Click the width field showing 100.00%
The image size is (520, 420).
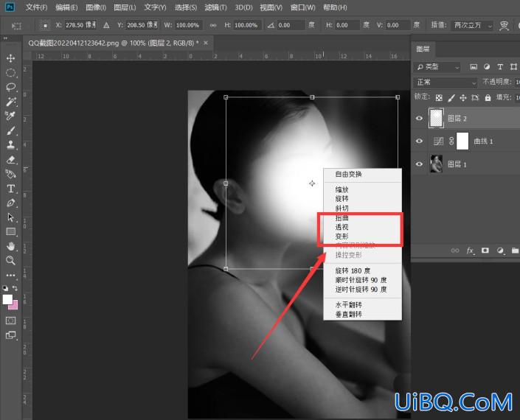tap(187, 25)
